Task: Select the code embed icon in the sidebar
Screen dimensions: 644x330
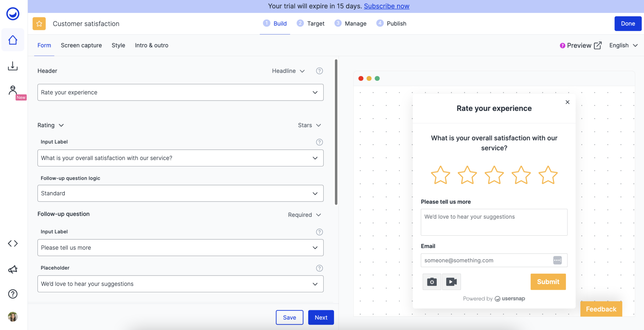Action: [13, 243]
